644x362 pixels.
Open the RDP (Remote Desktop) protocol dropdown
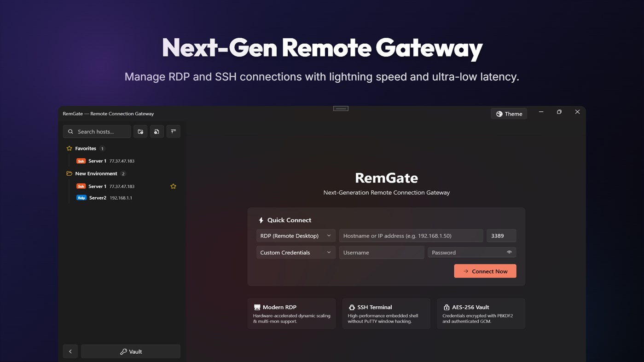click(x=296, y=236)
